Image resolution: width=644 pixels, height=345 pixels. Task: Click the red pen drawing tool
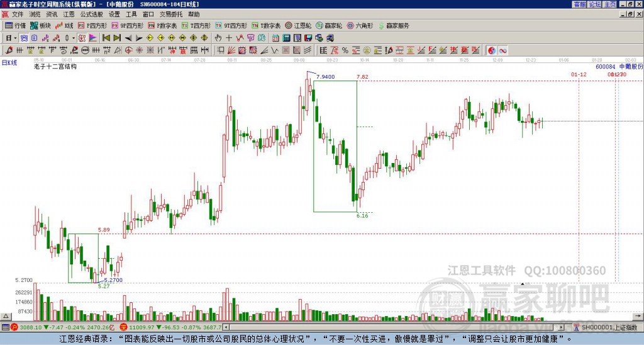click(9, 50)
